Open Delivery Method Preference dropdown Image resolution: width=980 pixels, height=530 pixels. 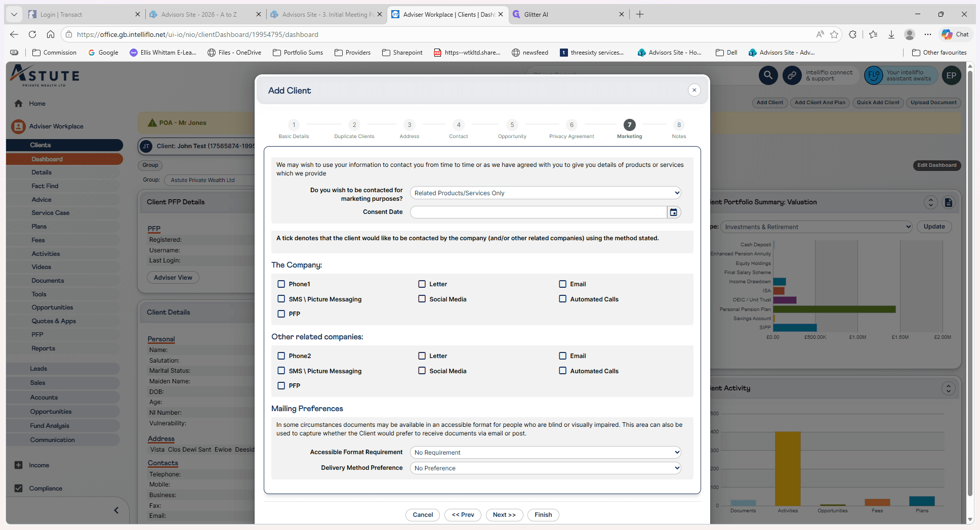click(x=546, y=468)
